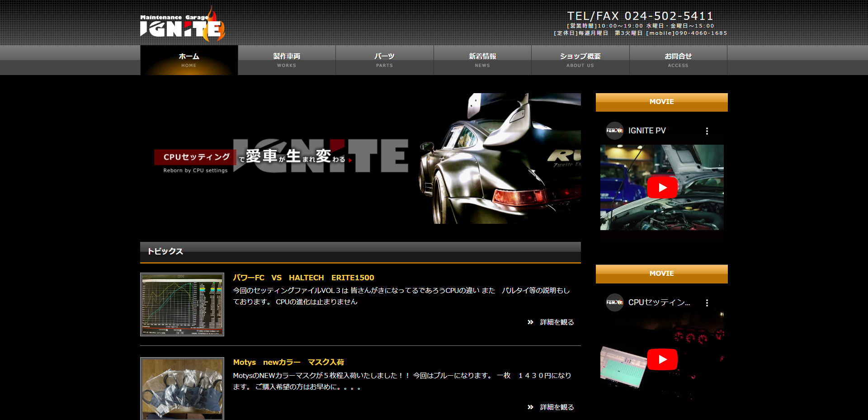868x420 pixels.
Task: Click the double-arrow icon beside the Motys 詳細を観る
Action: 530,407
